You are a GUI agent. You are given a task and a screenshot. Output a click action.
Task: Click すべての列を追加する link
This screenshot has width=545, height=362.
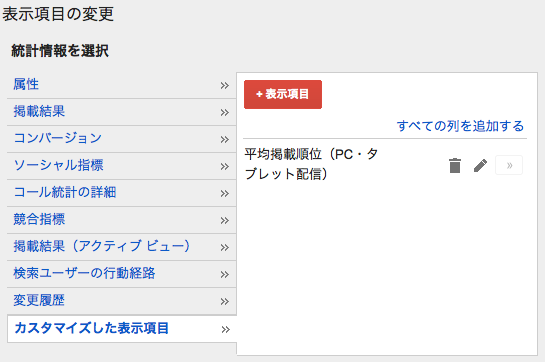pyautogui.click(x=460, y=126)
